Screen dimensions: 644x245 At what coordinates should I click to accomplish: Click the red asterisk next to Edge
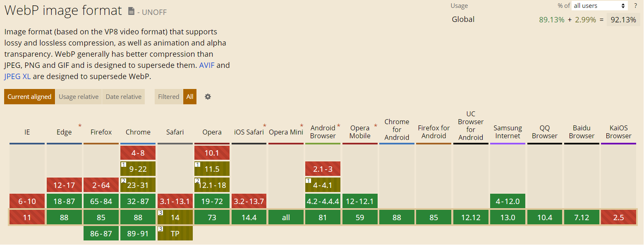coord(80,126)
